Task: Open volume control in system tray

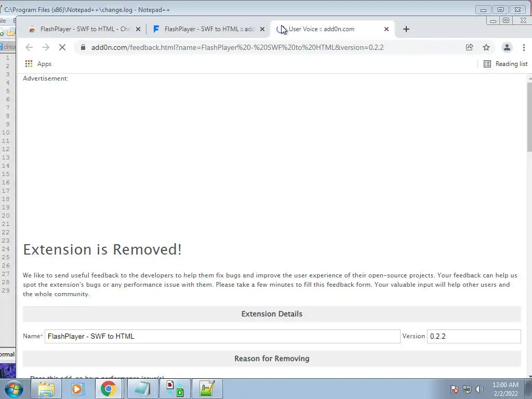Action: pos(480,389)
